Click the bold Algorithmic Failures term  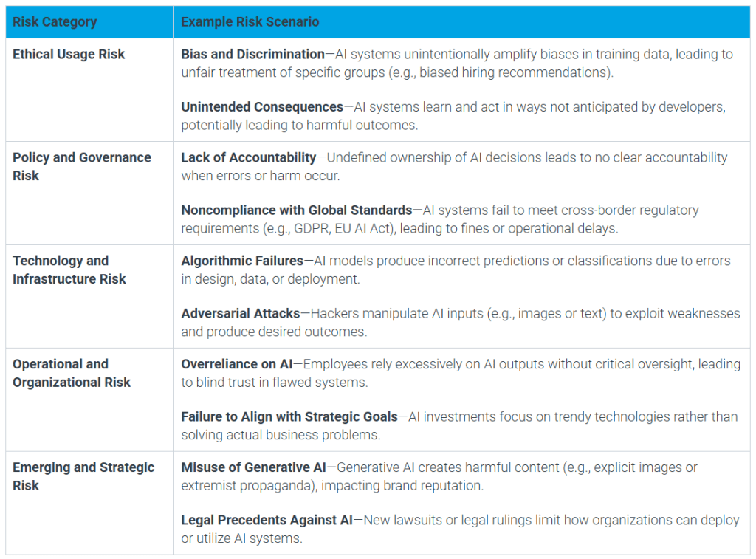(242, 261)
